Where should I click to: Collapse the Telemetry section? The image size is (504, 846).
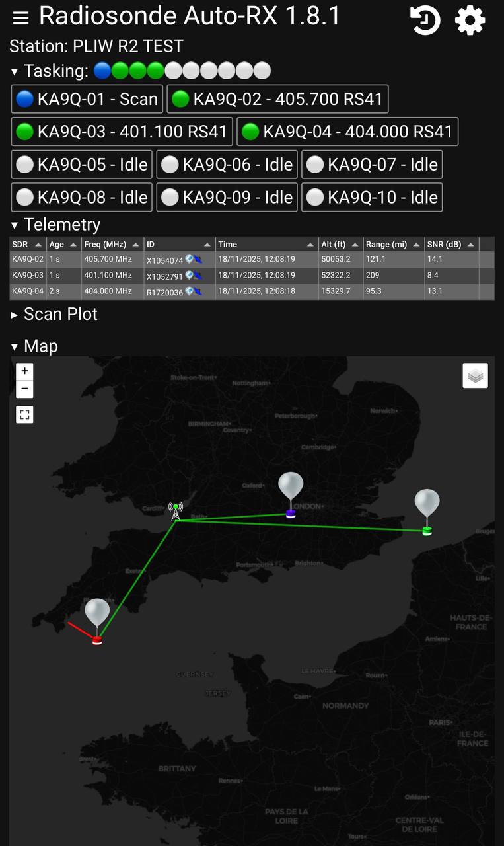15,225
